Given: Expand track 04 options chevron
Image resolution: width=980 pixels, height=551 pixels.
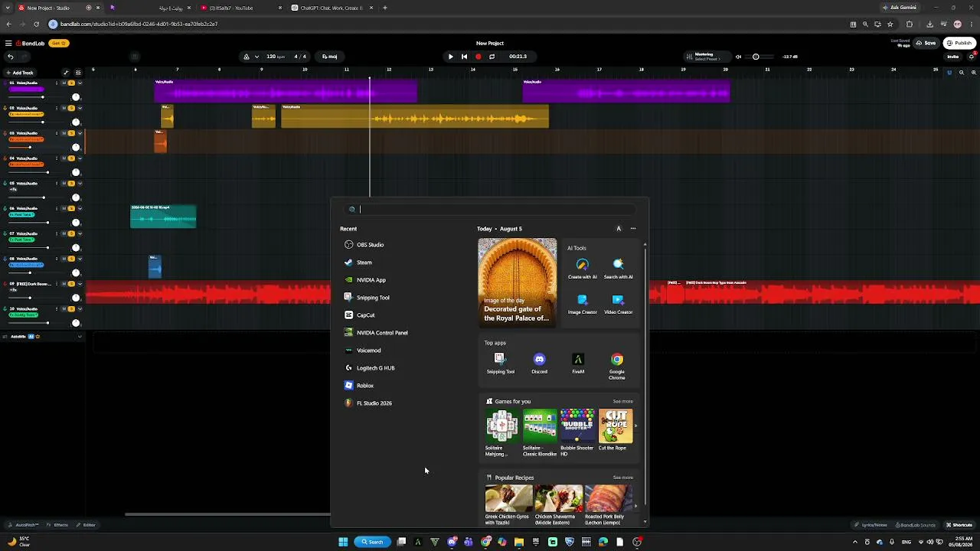Looking at the screenshot, I should click(x=80, y=158).
